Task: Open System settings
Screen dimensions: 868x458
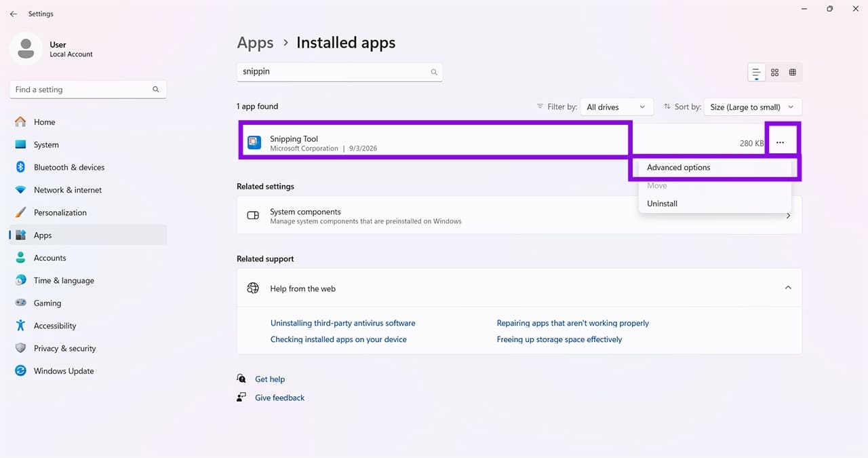Action: pyautogui.click(x=88, y=145)
